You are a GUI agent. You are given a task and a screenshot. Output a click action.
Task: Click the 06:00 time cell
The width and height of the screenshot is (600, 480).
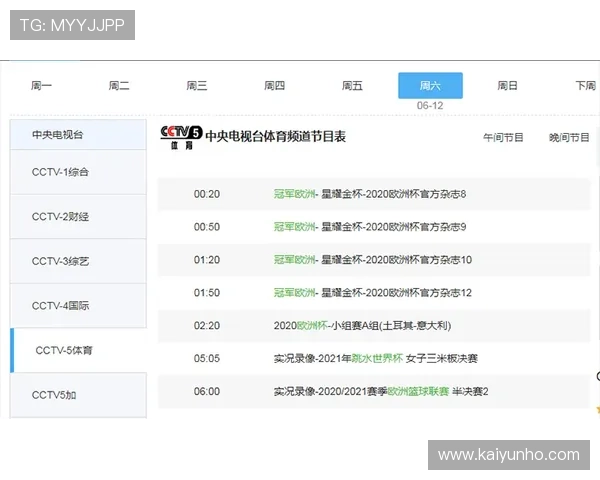tap(207, 392)
